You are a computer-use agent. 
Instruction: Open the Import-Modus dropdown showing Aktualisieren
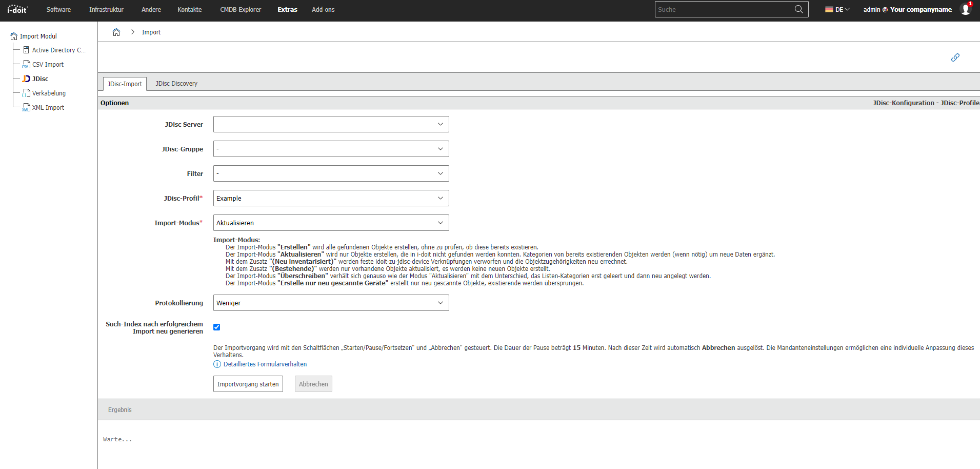pyautogui.click(x=331, y=223)
